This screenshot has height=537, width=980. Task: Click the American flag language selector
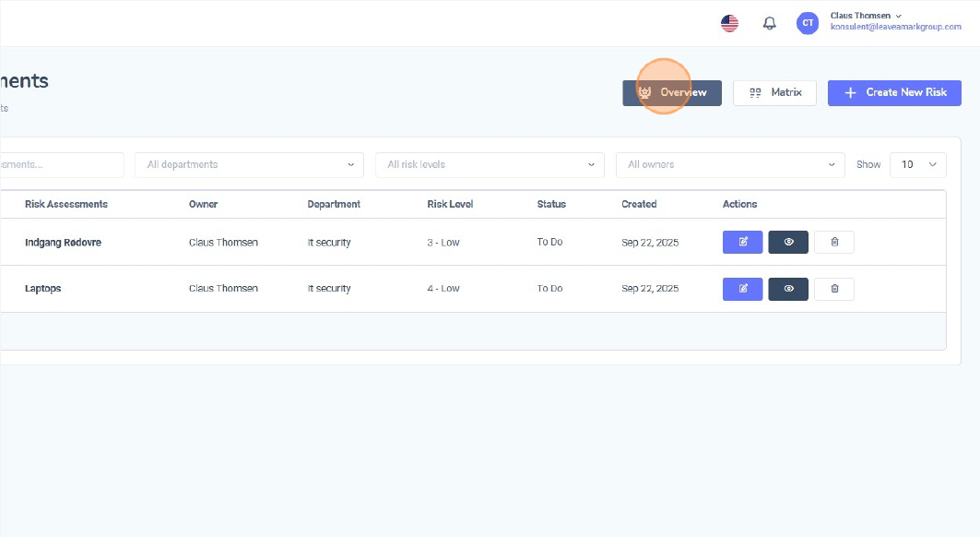coord(729,22)
